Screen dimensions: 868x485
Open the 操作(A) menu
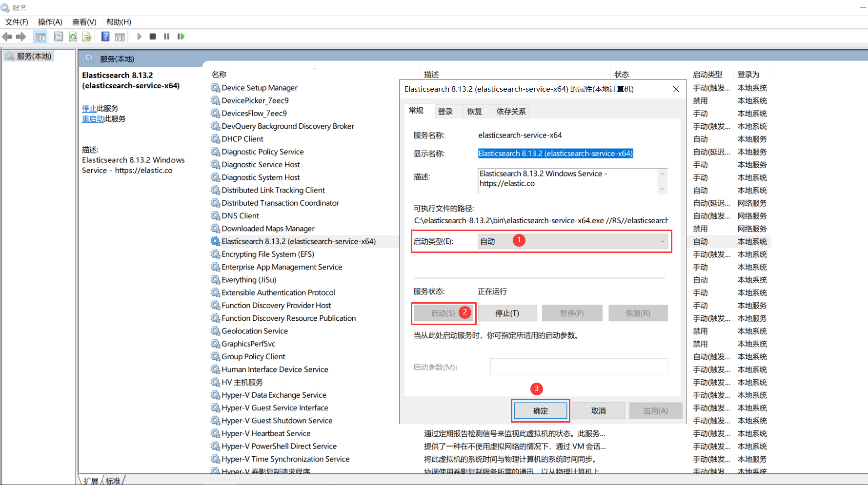click(50, 22)
